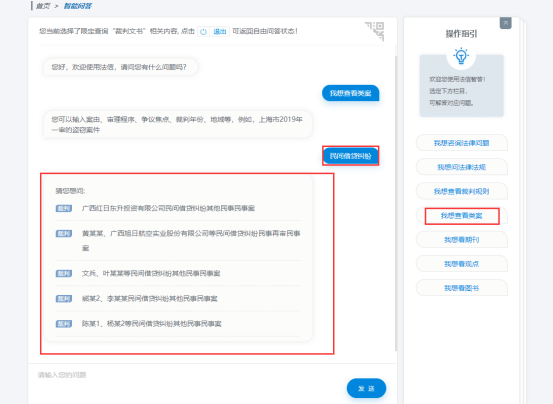The image size is (553, 404).
Task: Click the QR code icon in chat header
Action: click(x=375, y=31)
